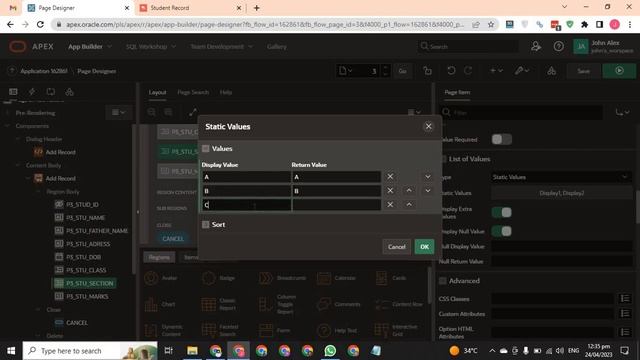
Task: Open the Team Development menu
Action: click(x=222, y=47)
